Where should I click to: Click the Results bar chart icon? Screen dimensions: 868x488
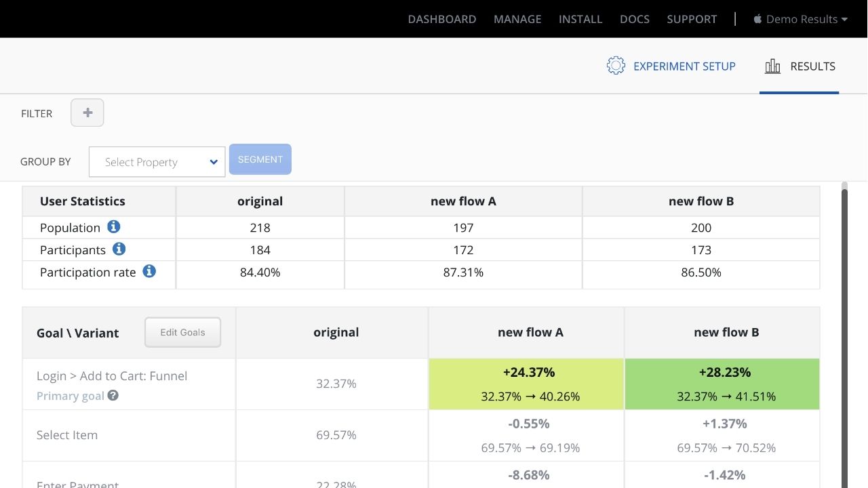pos(772,66)
